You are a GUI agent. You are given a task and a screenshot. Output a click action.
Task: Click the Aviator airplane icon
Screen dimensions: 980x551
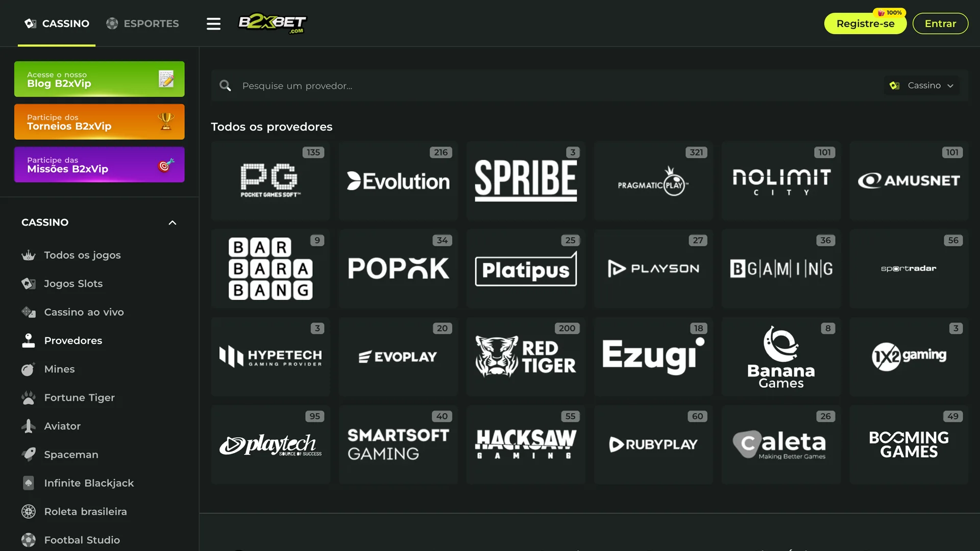(x=29, y=426)
